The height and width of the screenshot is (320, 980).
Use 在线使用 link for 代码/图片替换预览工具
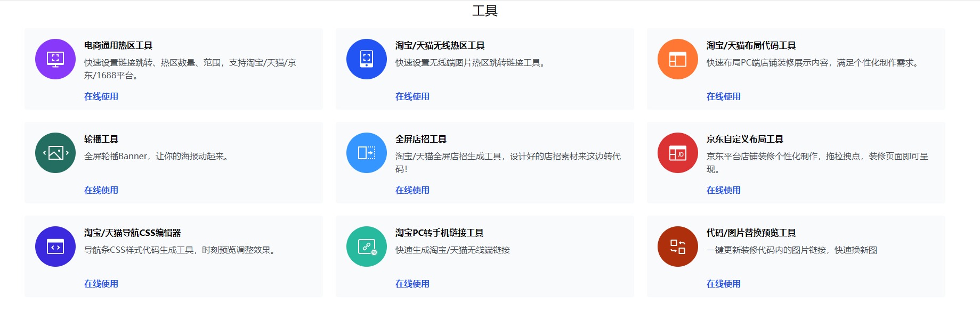point(724,284)
